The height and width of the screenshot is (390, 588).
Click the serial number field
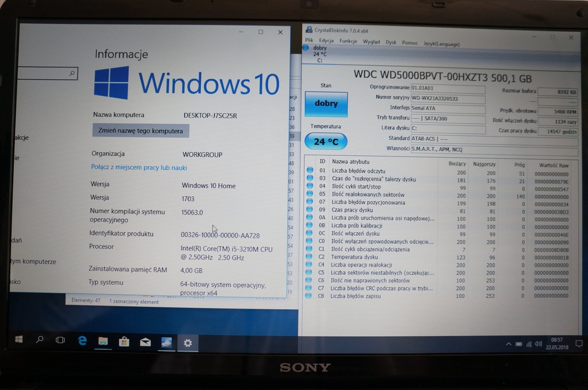pyautogui.click(x=448, y=99)
